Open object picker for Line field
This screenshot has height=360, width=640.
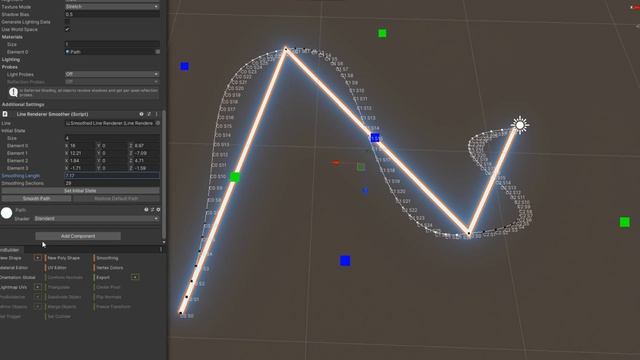click(158, 123)
